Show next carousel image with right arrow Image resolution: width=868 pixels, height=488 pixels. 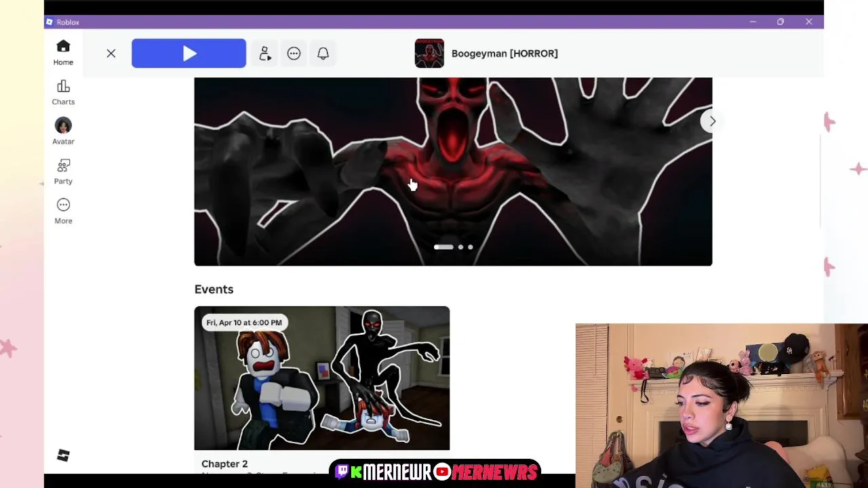(x=712, y=121)
